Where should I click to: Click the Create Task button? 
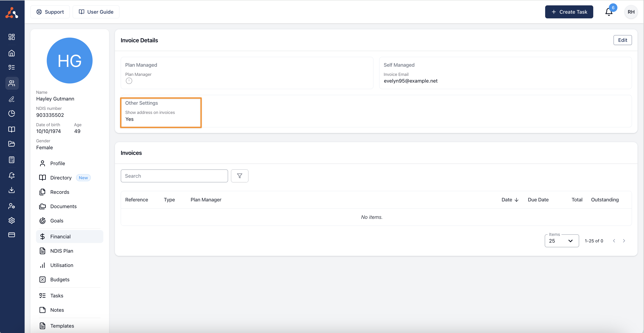coord(569,12)
